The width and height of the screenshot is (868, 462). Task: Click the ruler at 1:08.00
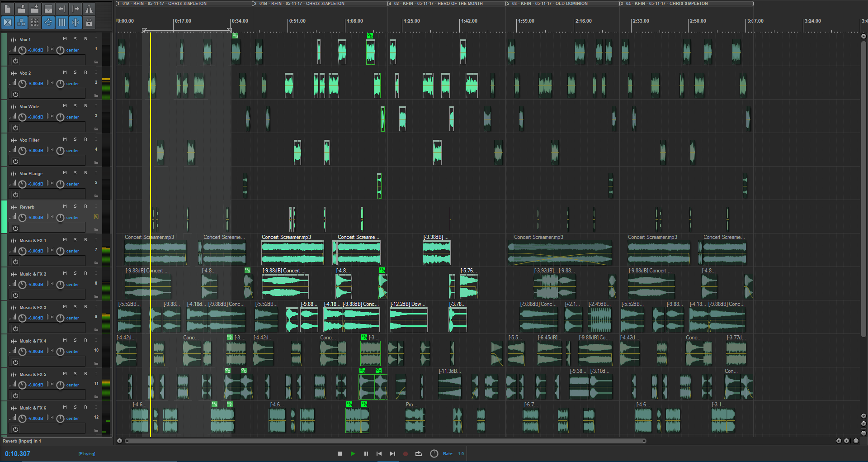354,21
